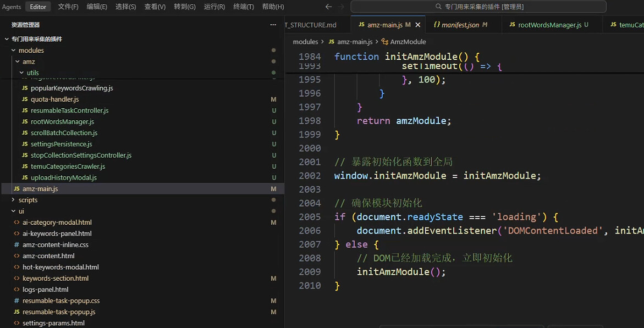The height and width of the screenshot is (328, 644).
Task: Click the braces icon on manifest.json tab
Action: tap(437, 25)
